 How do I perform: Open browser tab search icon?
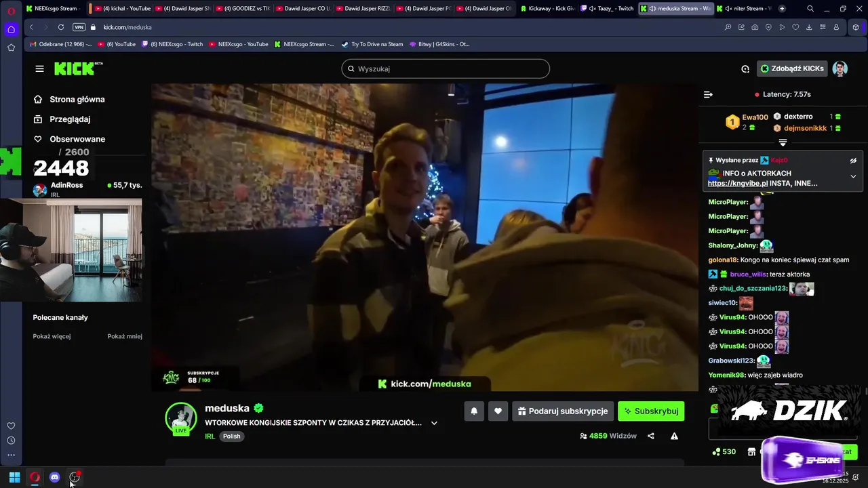pos(810,9)
